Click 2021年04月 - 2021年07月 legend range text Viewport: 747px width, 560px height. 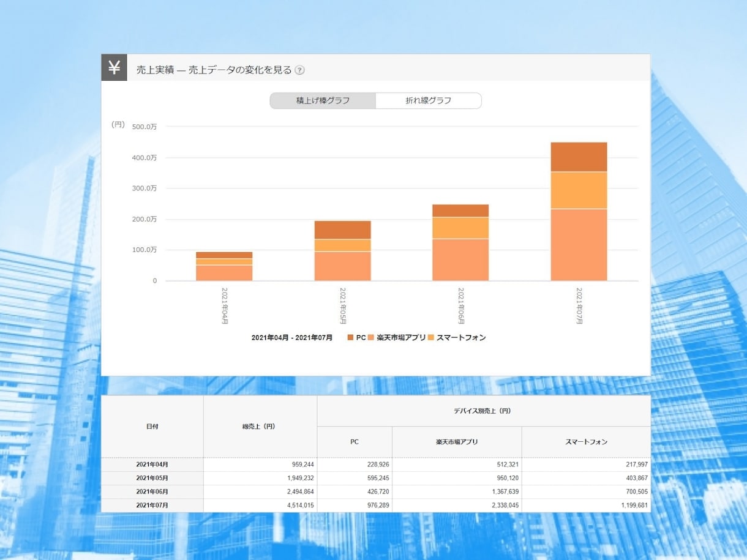(292, 338)
